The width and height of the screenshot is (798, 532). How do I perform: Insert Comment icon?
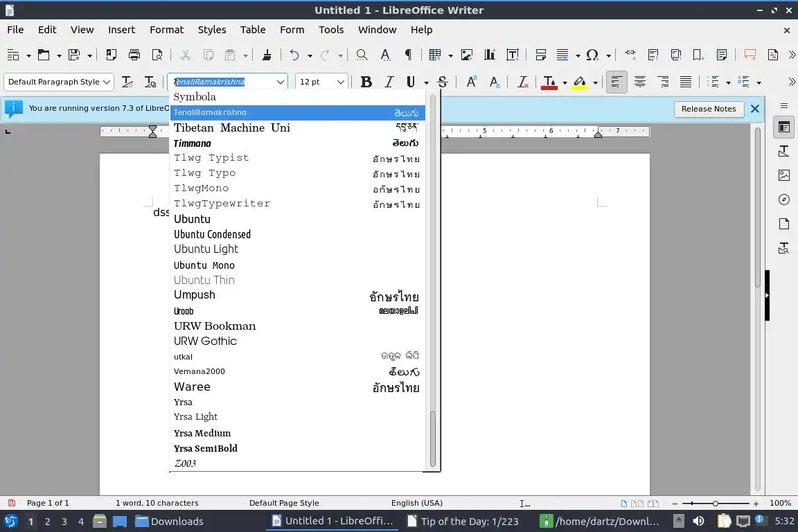[x=750, y=55]
